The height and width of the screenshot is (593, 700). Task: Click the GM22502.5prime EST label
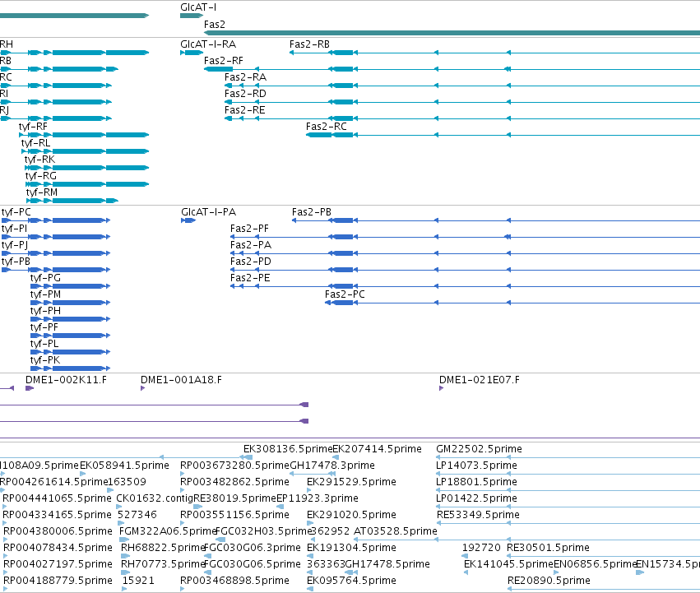(x=479, y=449)
